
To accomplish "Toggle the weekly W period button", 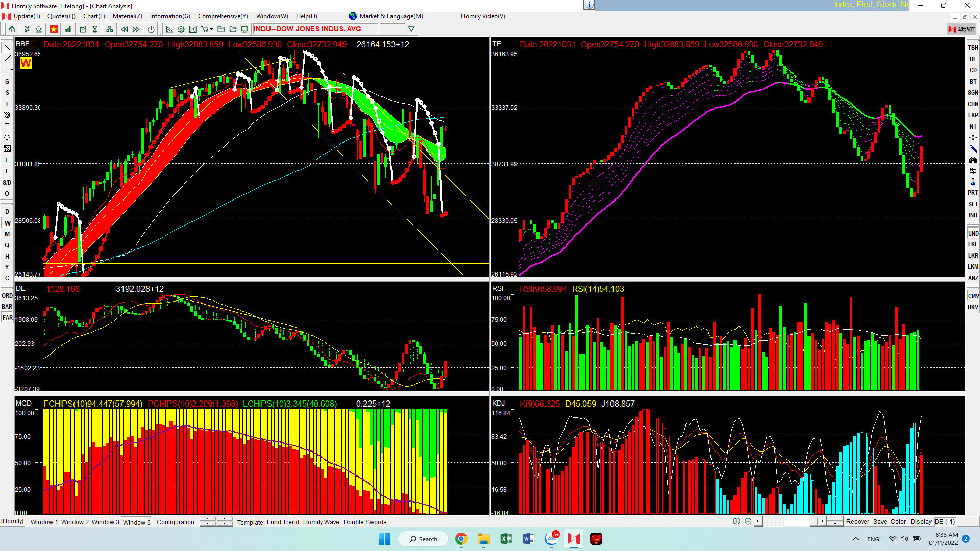I will [7, 223].
